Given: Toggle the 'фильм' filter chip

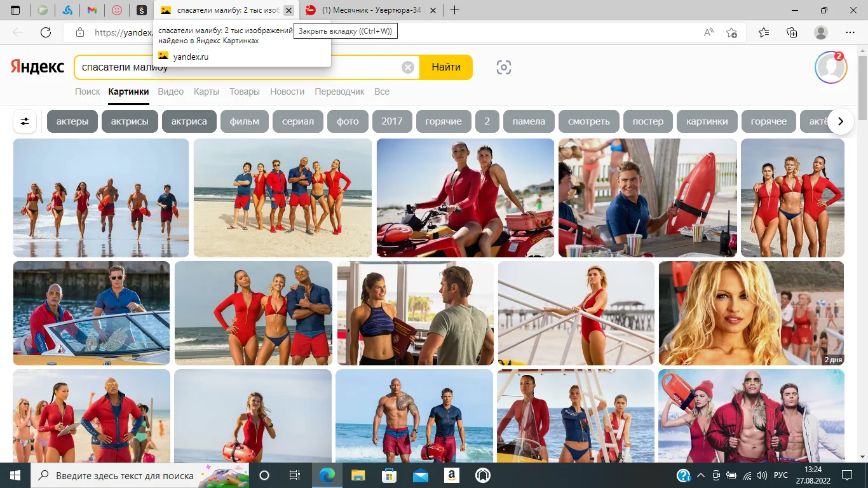Looking at the screenshot, I should coord(244,121).
